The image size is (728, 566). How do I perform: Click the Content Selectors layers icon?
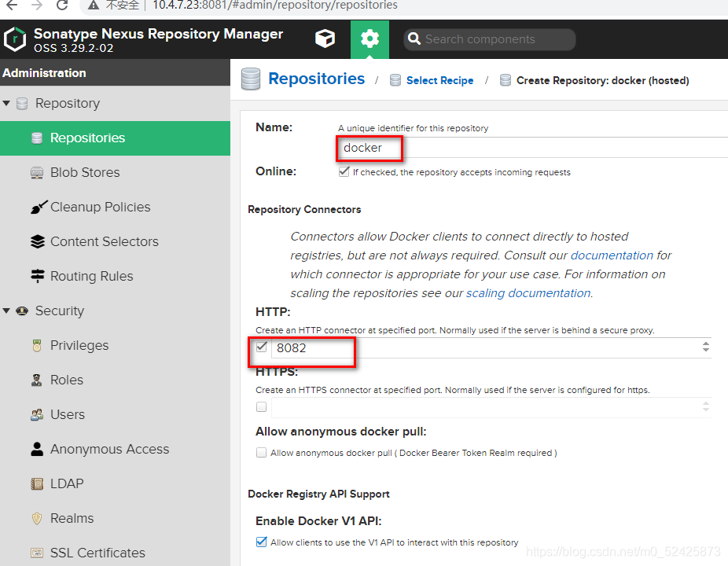[38, 241]
